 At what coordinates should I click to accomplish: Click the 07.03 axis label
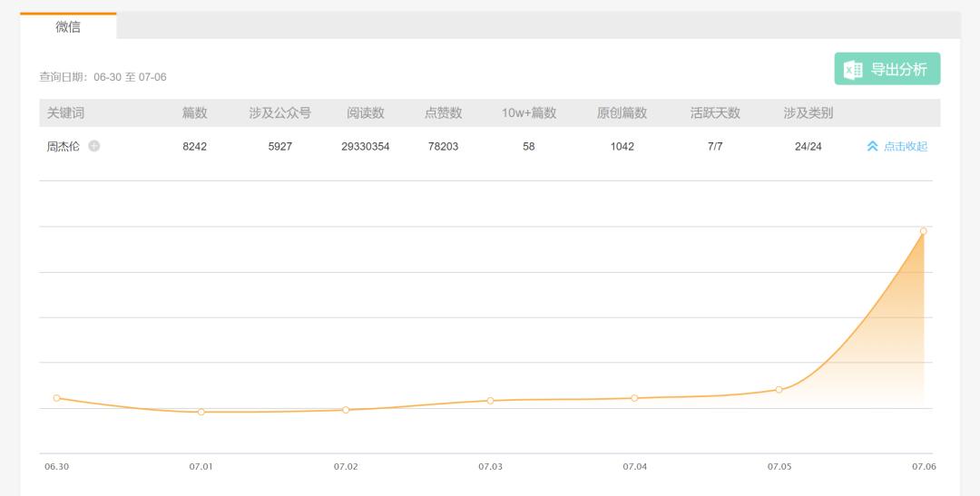point(490,467)
